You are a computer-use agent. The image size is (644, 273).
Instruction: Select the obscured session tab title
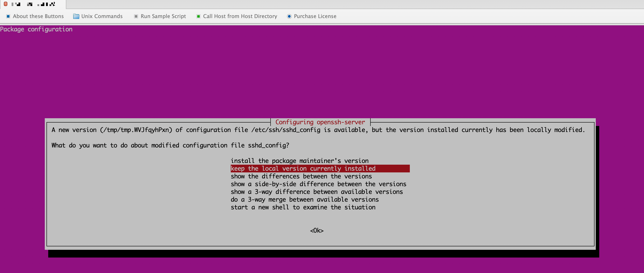pyautogui.click(x=34, y=4)
